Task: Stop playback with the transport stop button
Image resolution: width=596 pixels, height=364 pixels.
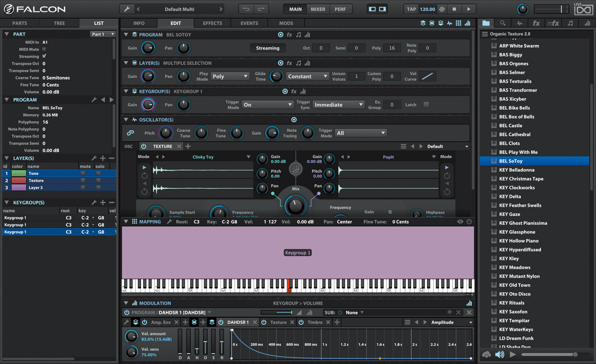Action: [x=454, y=9]
